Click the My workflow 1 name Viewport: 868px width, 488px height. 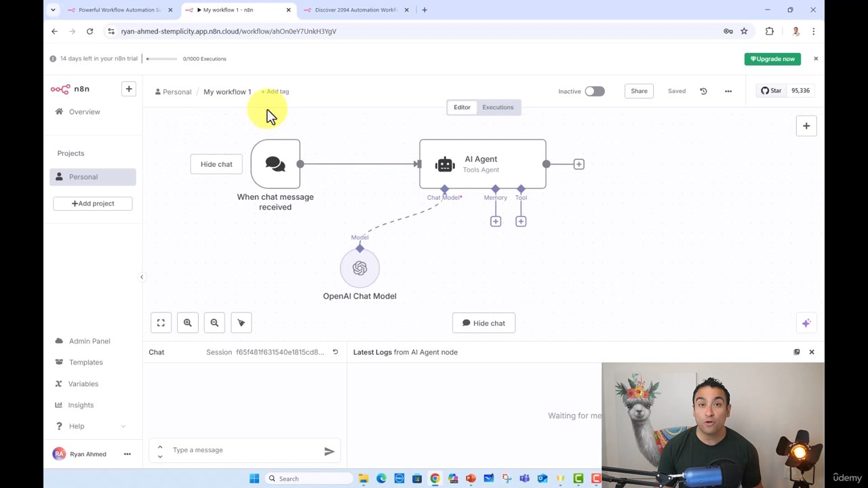pyautogui.click(x=227, y=91)
